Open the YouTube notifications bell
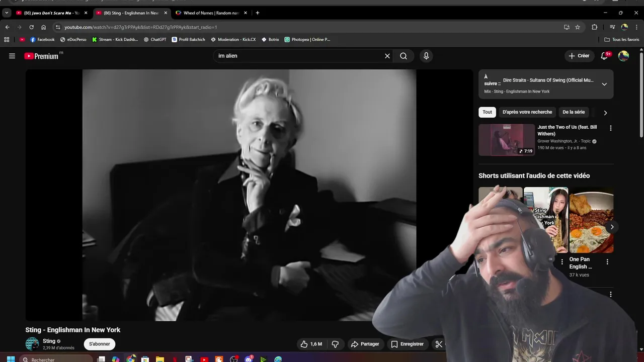This screenshot has height=362, width=644. [x=605, y=56]
